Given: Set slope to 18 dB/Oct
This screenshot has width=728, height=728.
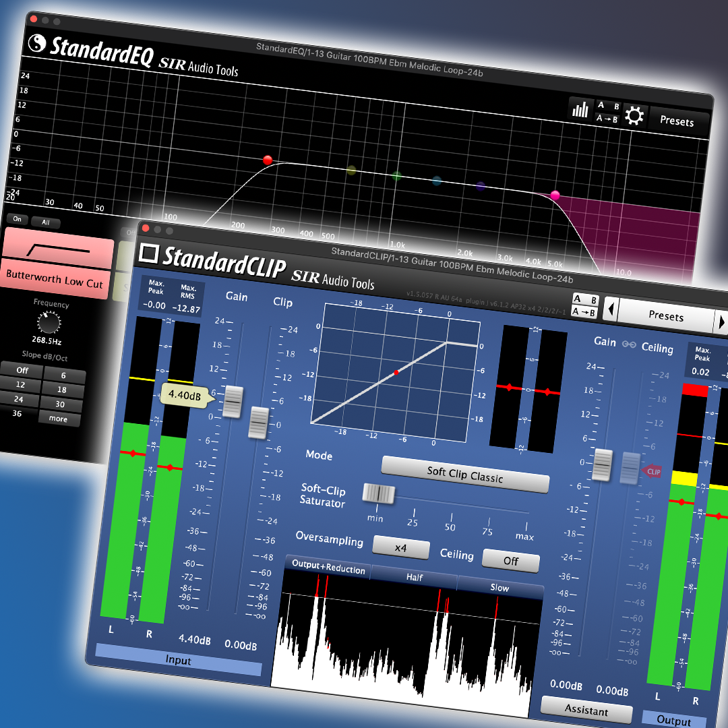Looking at the screenshot, I should click(x=62, y=390).
